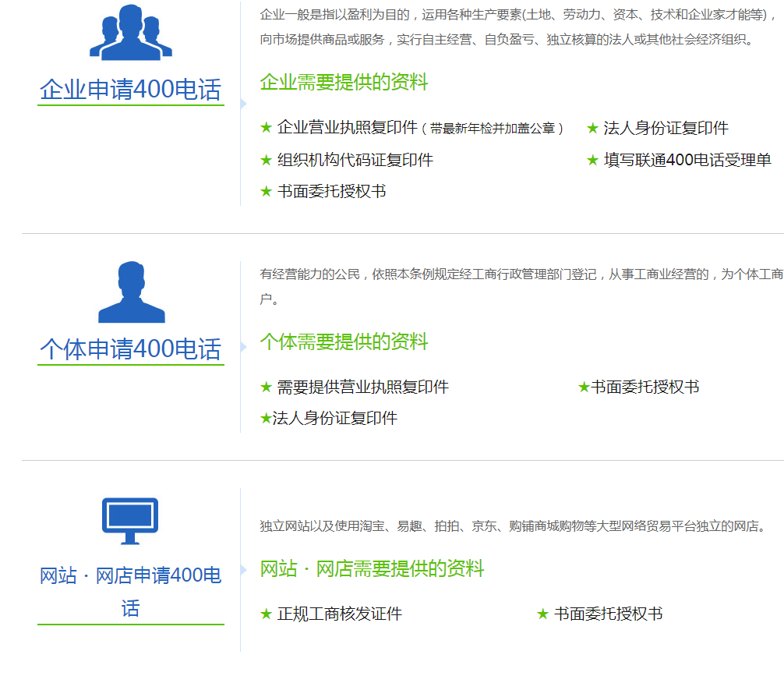Click the blue computer monitor icon
The height and width of the screenshot is (683, 784).
(x=130, y=521)
